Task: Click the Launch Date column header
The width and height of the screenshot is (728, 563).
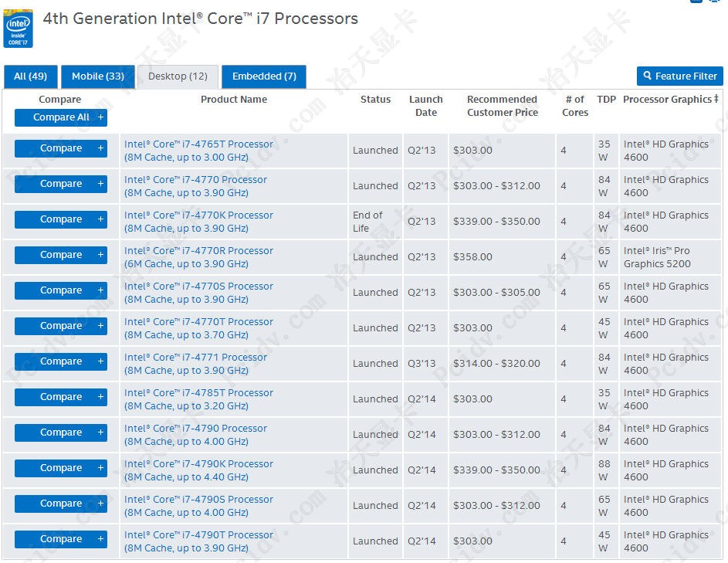Action: point(425,106)
